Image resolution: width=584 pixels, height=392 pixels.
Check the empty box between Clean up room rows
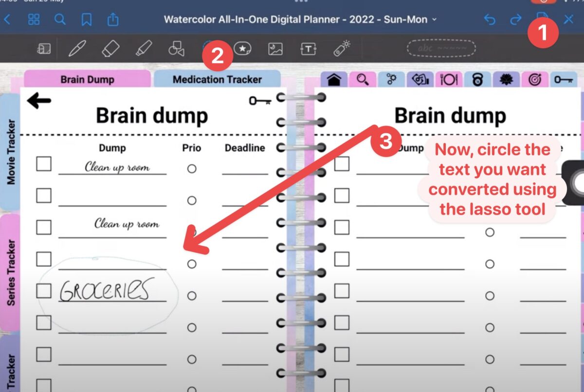click(44, 196)
